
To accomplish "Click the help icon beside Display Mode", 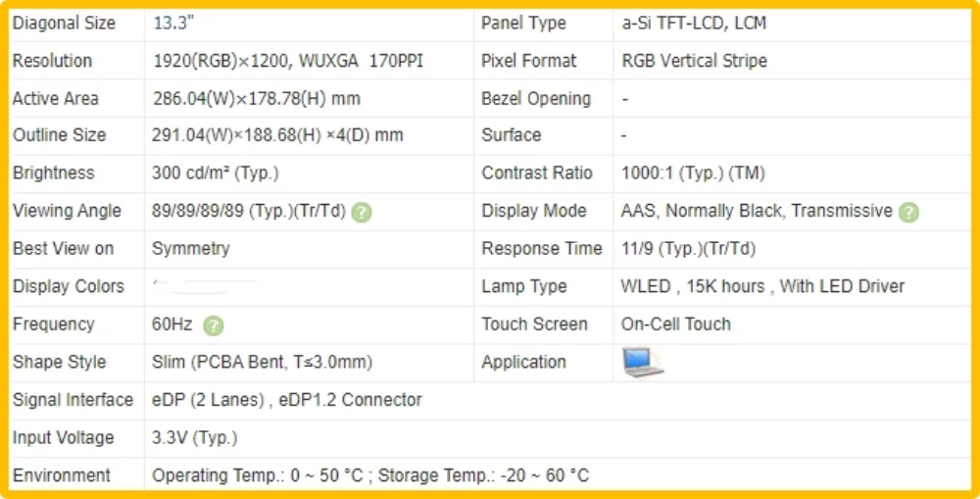I will (908, 212).
